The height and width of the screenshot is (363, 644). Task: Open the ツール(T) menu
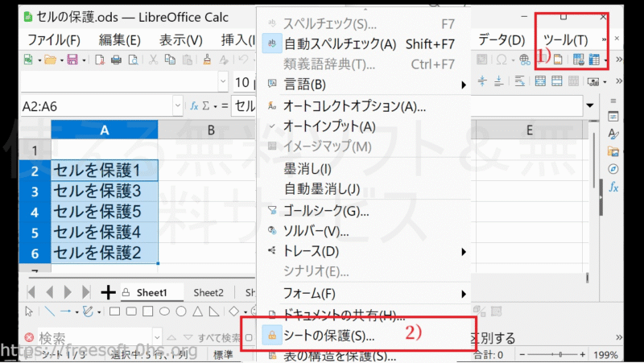566,39
